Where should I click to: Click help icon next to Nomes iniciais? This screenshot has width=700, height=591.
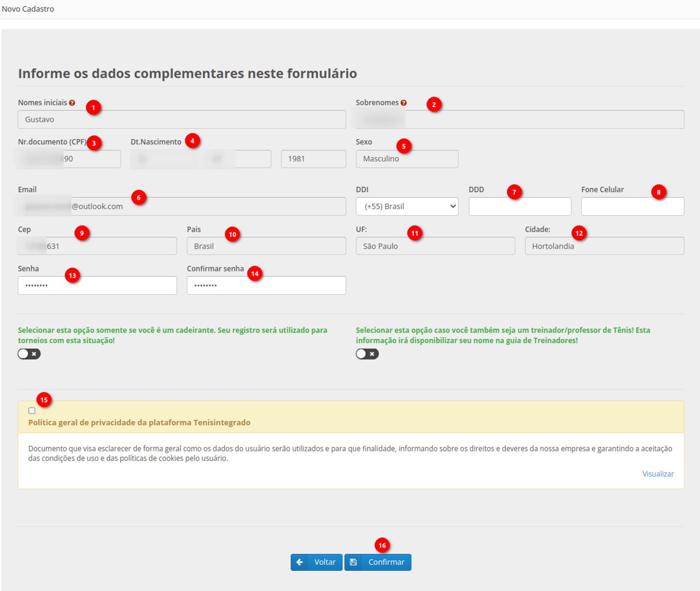tap(72, 103)
